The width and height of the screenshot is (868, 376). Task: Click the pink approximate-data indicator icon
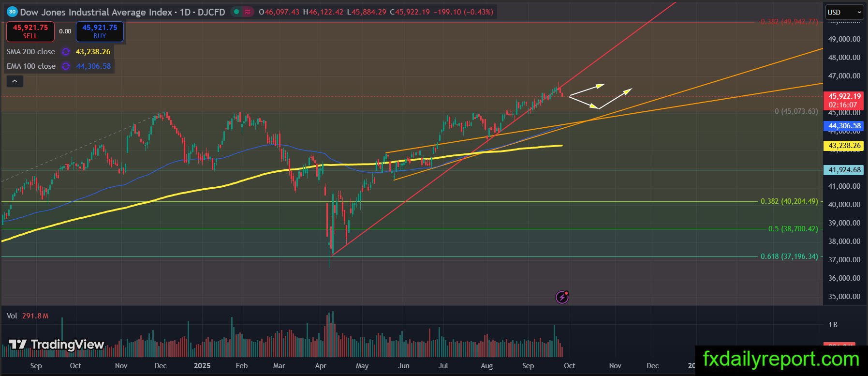[x=248, y=12]
